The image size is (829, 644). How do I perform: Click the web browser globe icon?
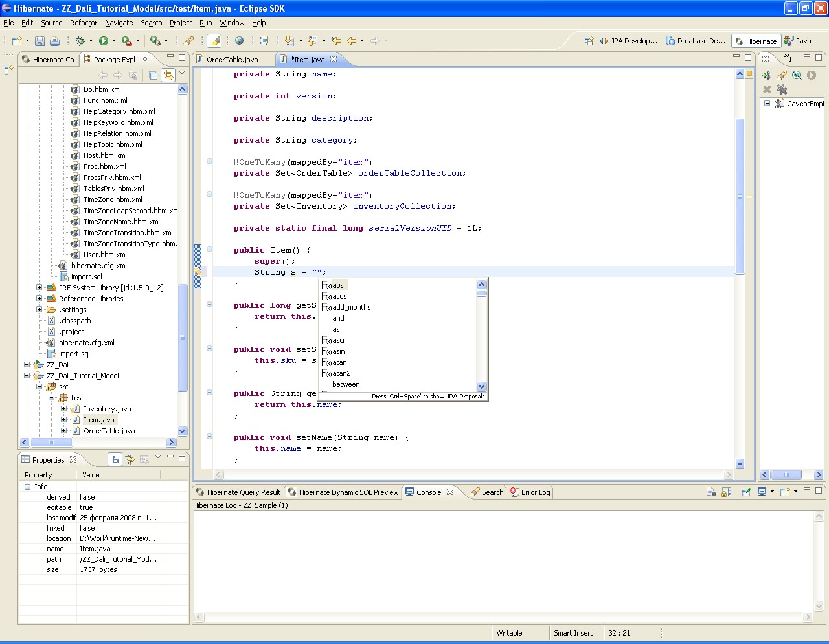240,41
